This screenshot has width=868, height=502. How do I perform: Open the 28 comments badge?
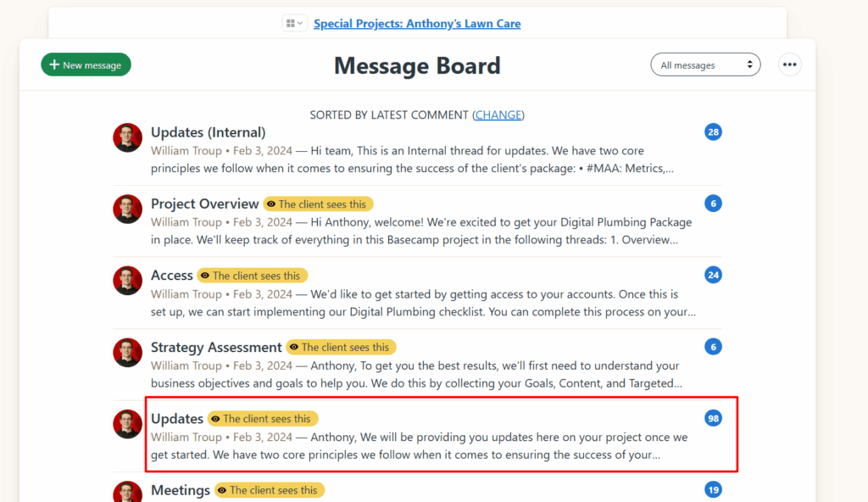coord(713,132)
